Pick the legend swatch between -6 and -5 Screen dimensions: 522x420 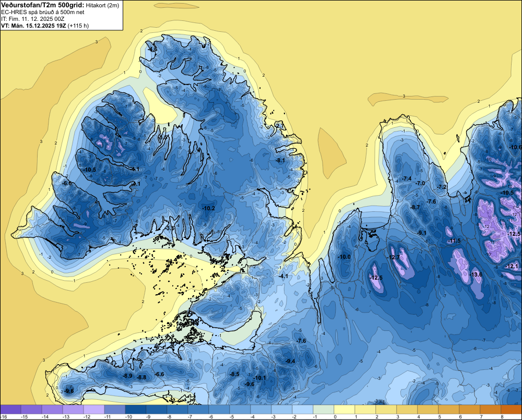(219, 410)
